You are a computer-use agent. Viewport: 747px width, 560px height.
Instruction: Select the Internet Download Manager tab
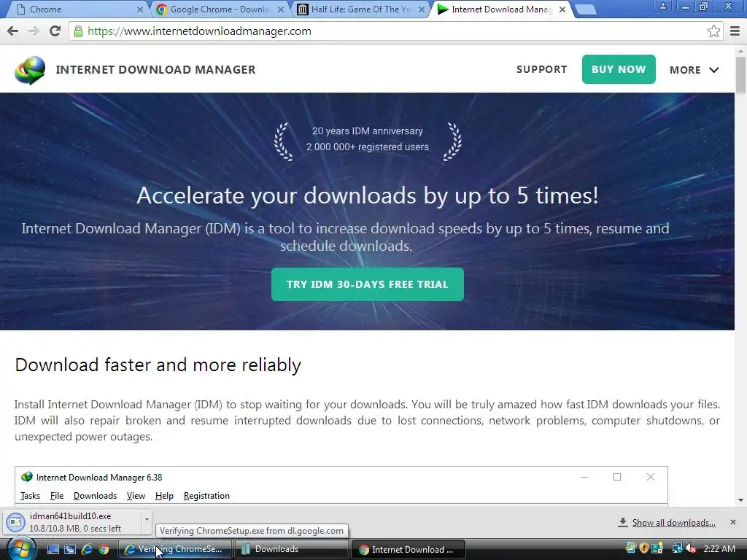[x=502, y=9]
